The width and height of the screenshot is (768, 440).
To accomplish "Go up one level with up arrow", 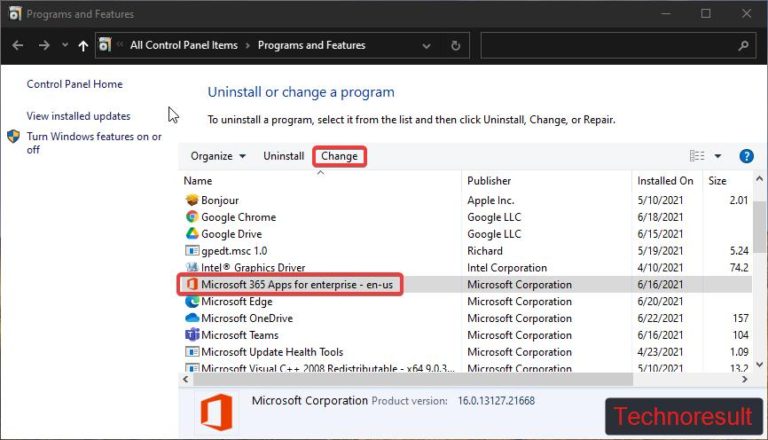I will pos(82,45).
